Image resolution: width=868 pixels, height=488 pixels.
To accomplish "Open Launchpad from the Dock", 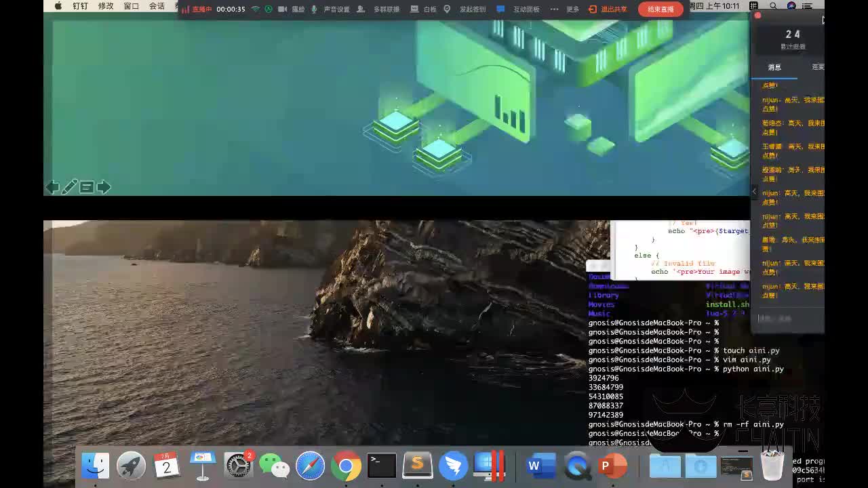I will [131, 466].
